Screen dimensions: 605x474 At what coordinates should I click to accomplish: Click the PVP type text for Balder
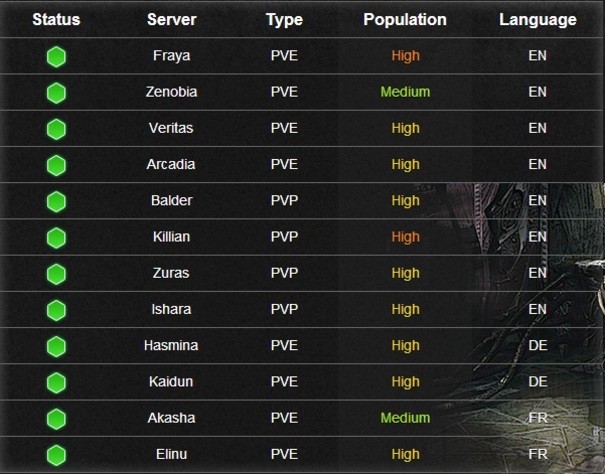click(x=284, y=201)
